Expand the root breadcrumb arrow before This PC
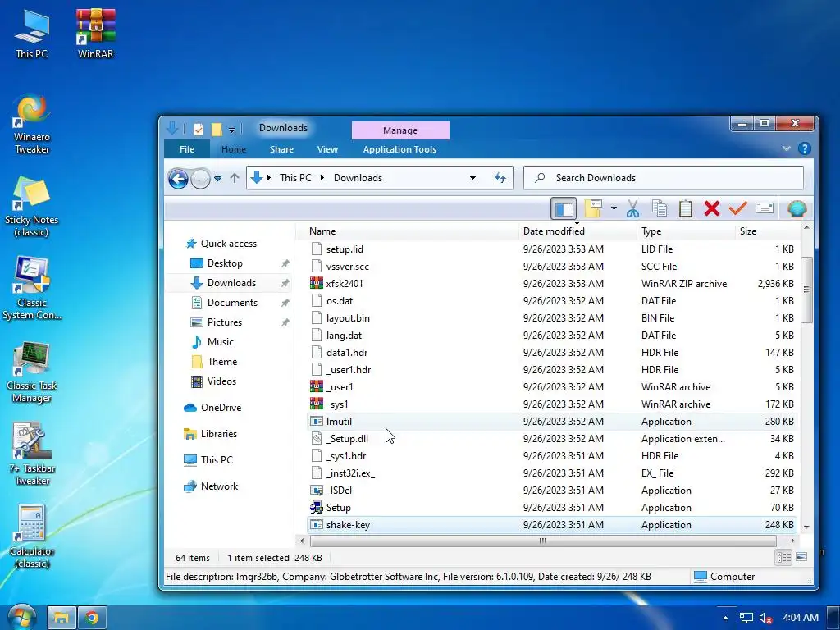The width and height of the screenshot is (840, 630). click(268, 178)
